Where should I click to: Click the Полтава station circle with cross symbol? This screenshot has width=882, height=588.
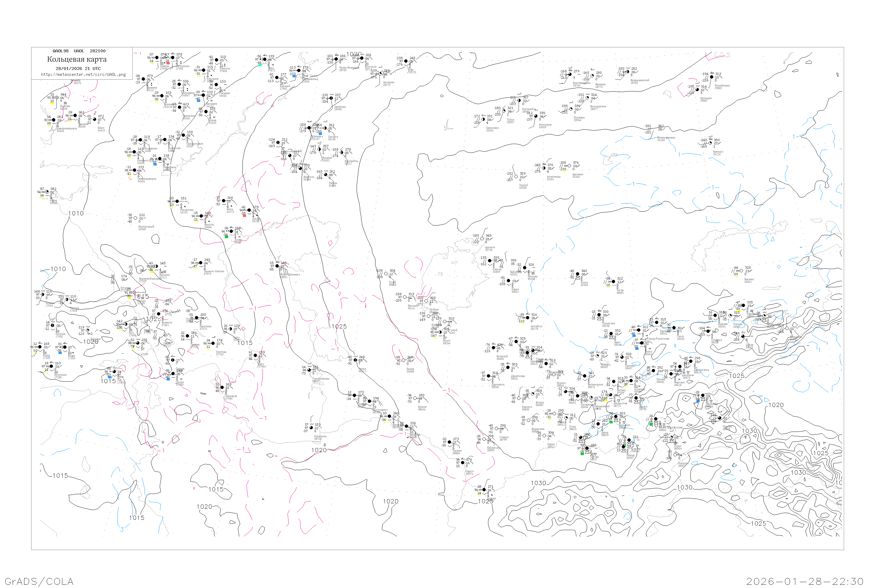pyautogui.click(x=57, y=98)
